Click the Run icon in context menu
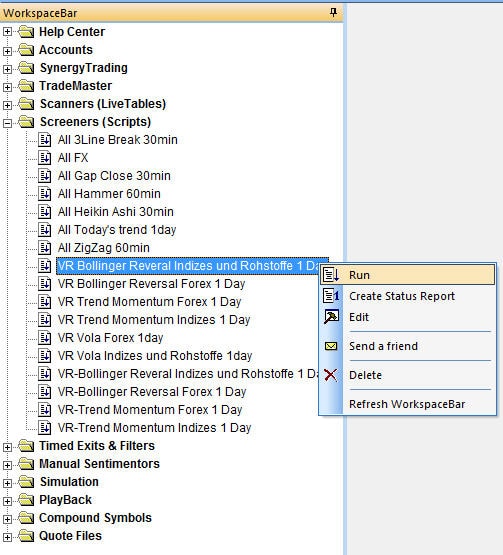The height and width of the screenshot is (555, 503). [331, 275]
